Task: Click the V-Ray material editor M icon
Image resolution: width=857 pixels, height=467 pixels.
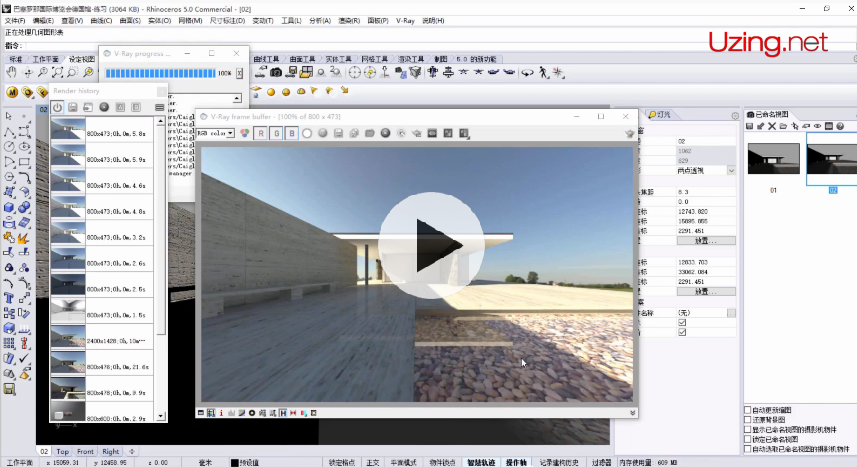Action: 13,92
